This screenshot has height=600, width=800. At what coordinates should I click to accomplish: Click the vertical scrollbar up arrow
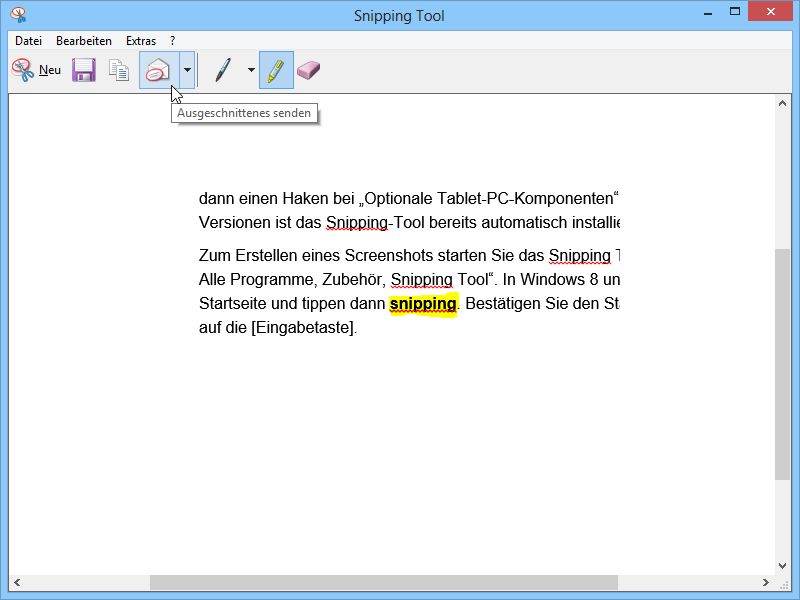(782, 104)
